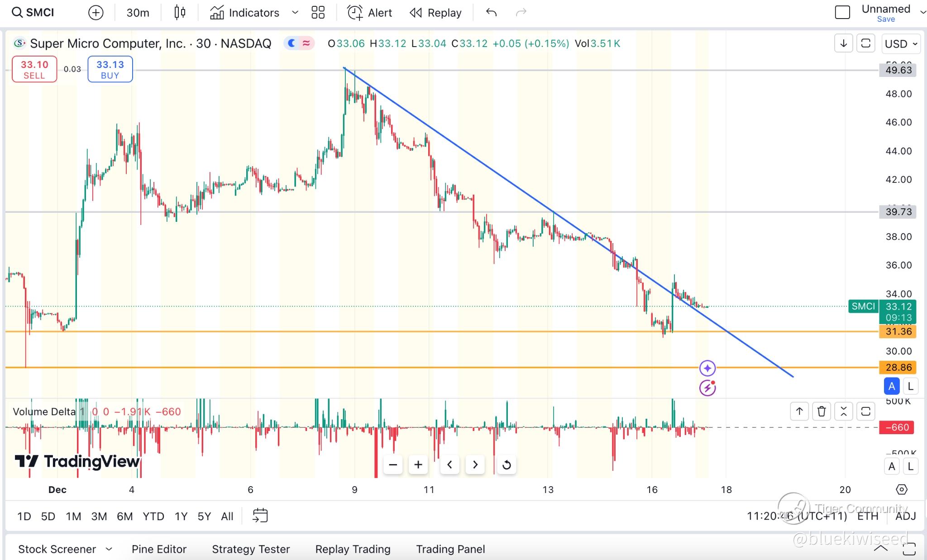This screenshot has width=927, height=560.
Task: Expand the Stock Screener dropdown chevron
Action: (x=109, y=549)
